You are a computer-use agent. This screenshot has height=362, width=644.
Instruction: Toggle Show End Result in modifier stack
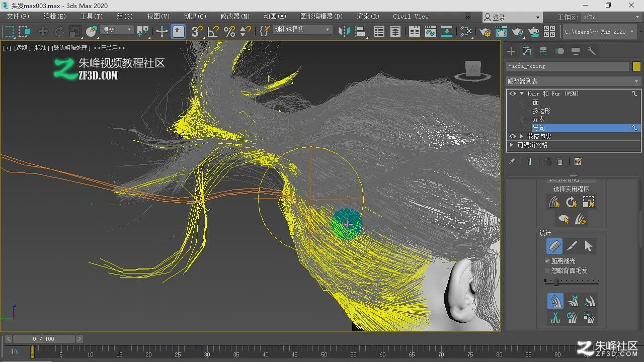530,161
